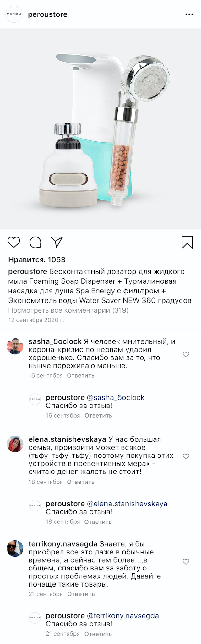Save post with bookmark icon
The width and height of the screenshot is (201, 644).
click(187, 242)
